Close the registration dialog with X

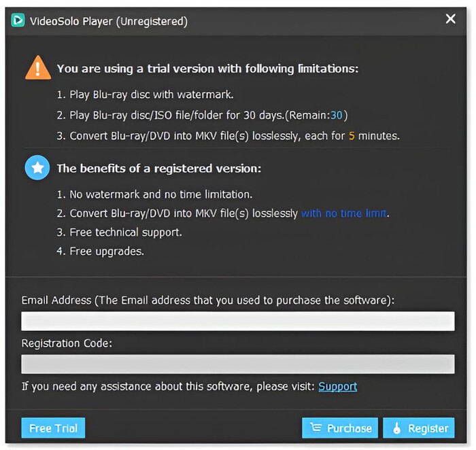tap(450, 19)
